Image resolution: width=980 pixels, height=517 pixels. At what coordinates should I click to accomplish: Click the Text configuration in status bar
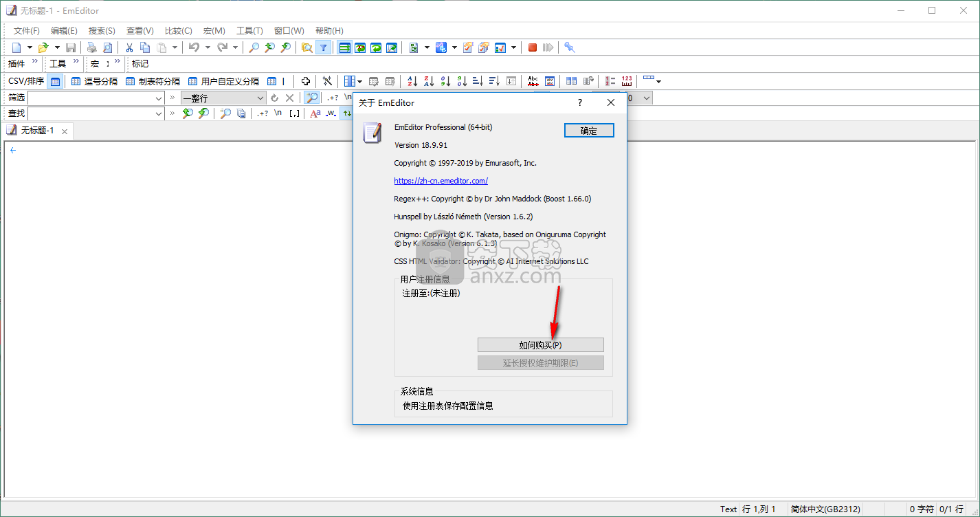coord(728,509)
